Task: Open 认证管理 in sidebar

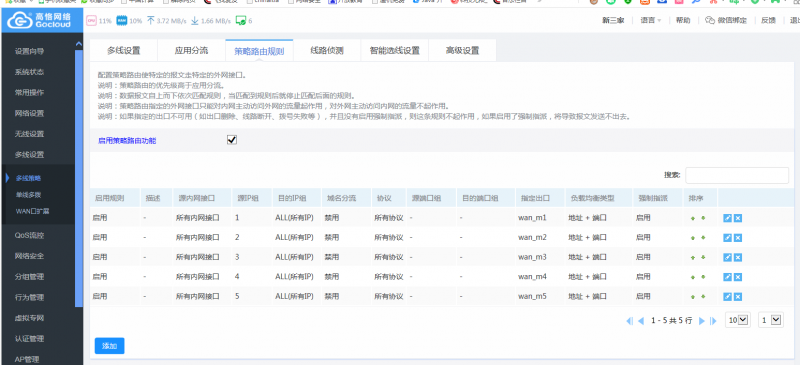Action: coord(29,338)
